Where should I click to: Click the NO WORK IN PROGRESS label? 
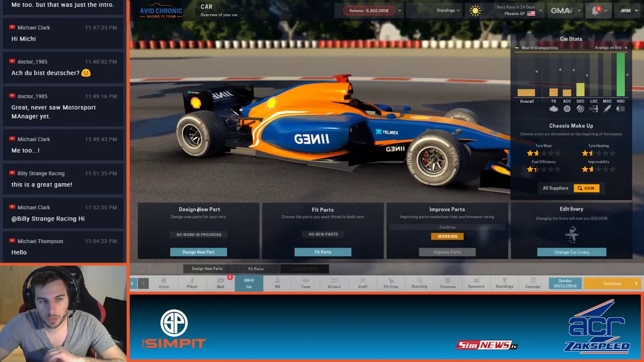point(199,235)
